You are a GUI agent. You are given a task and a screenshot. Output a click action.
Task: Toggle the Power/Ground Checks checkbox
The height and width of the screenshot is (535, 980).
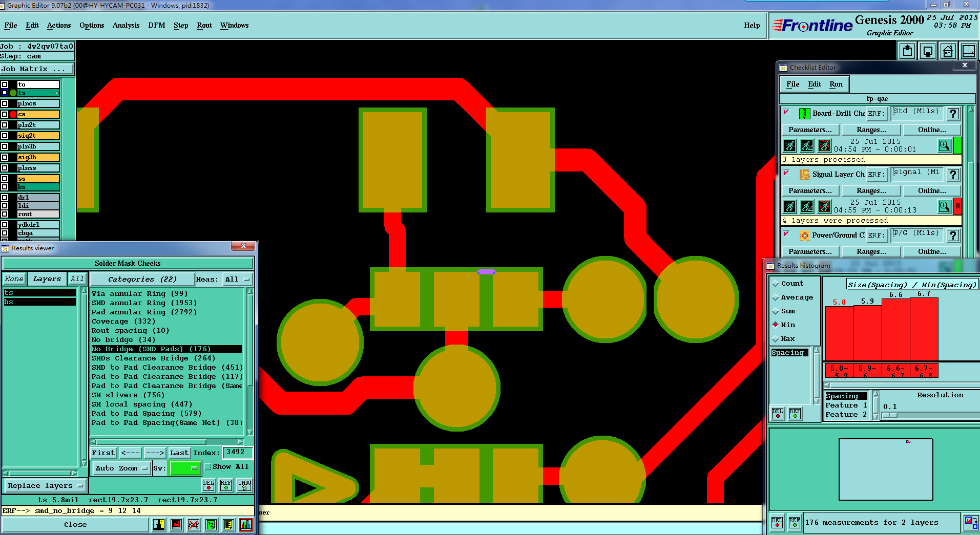pos(786,234)
